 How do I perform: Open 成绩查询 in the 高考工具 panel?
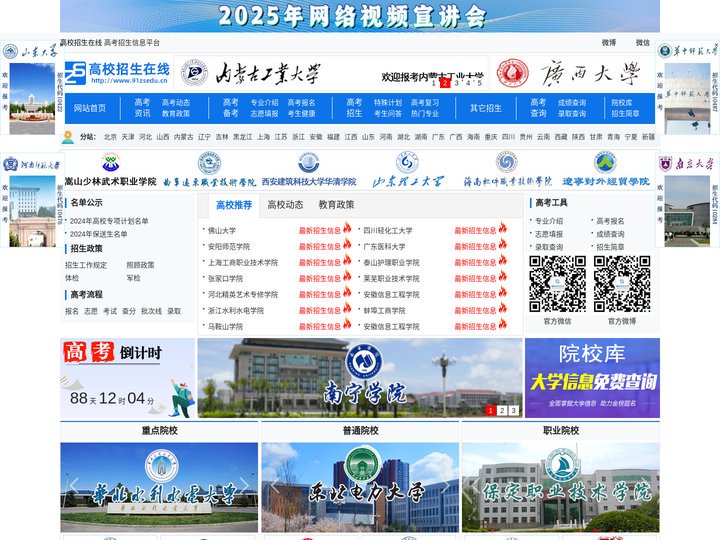610,234
